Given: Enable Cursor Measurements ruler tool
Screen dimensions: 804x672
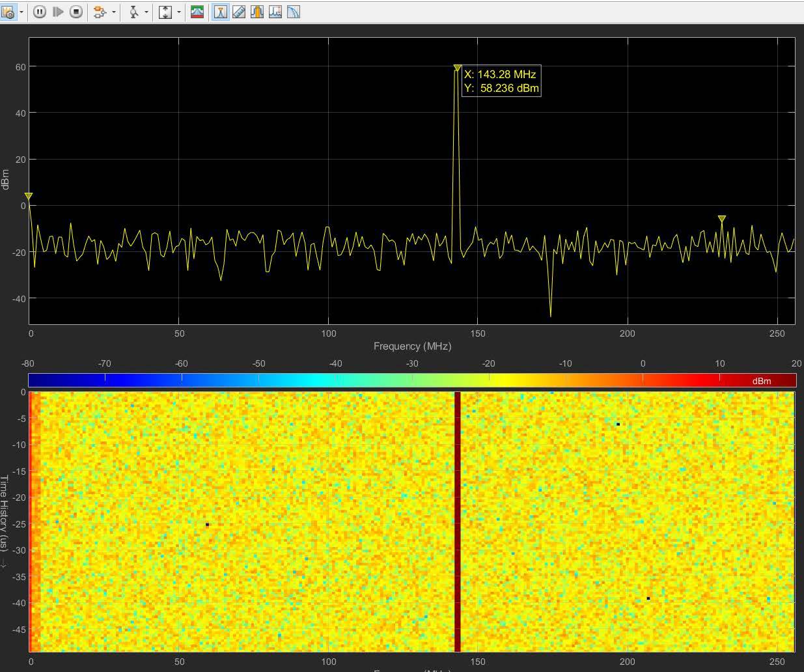Looking at the screenshot, I should [x=239, y=12].
